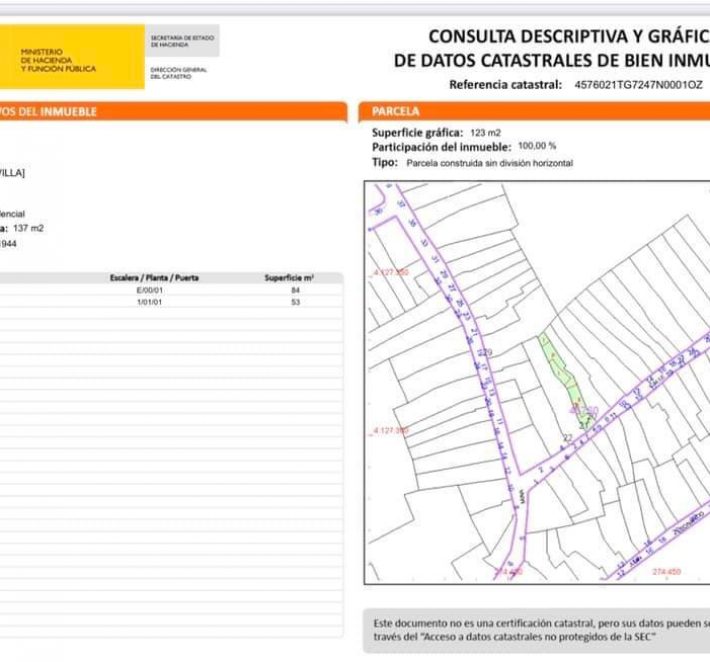Select the 'Tipo:' label
The height and width of the screenshot is (662, 710).
point(385,162)
